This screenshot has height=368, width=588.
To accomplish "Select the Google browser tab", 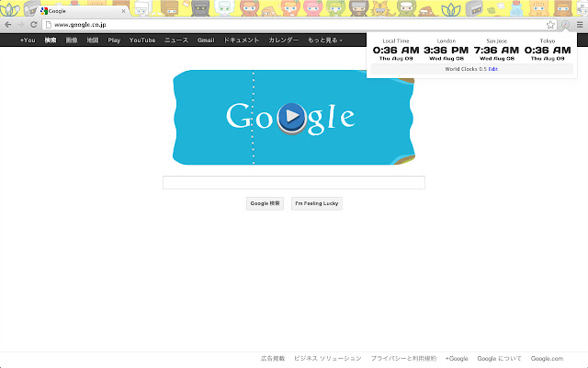I will 83,11.
